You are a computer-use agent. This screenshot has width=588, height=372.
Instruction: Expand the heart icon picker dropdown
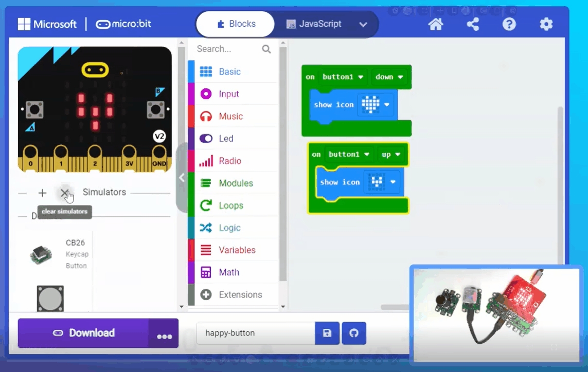click(x=387, y=105)
